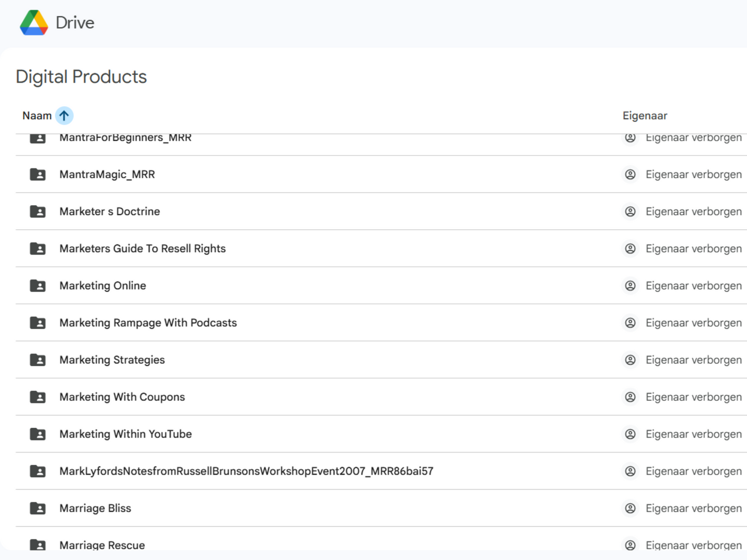Click folder icon for Marketers Guide To Resell Rights

38,249
